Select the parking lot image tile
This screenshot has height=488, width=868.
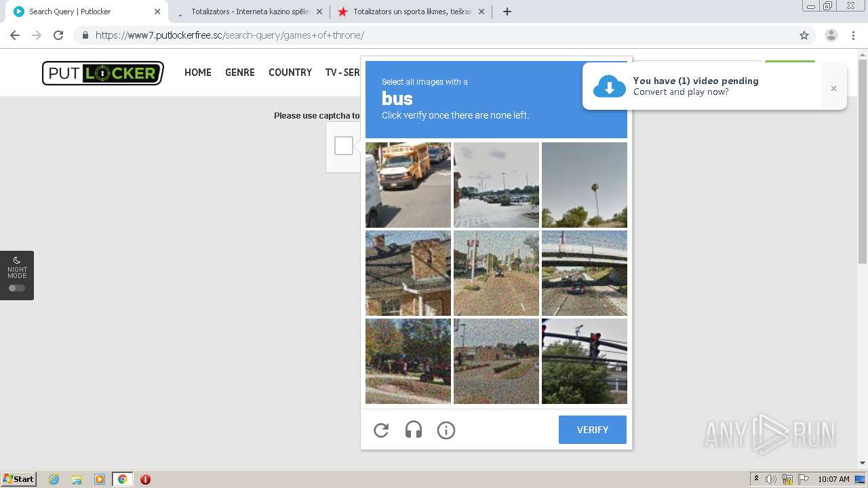pyautogui.click(x=496, y=185)
